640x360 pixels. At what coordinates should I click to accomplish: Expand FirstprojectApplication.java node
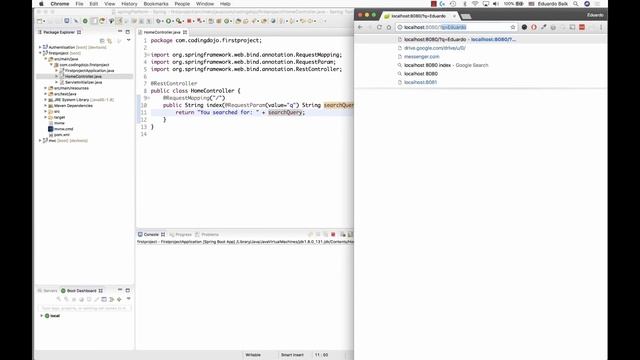(x=57, y=71)
